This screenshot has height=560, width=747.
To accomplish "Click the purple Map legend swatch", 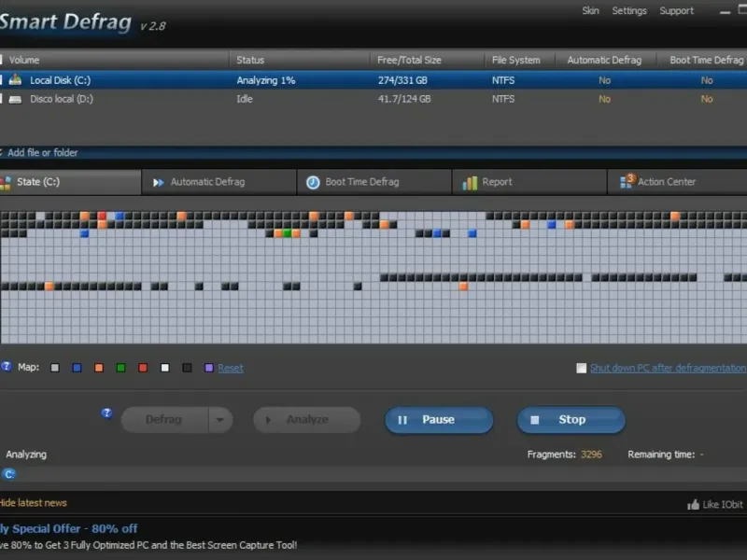I will [208, 368].
